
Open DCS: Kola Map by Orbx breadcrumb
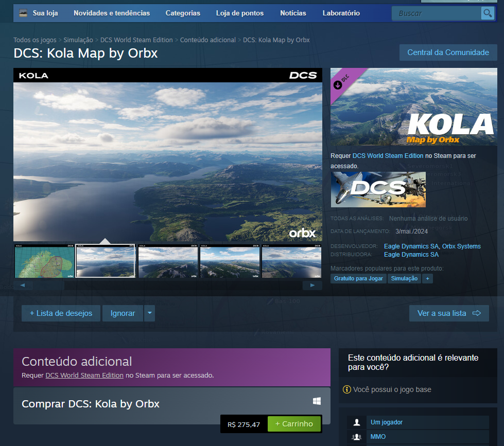click(x=276, y=40)
